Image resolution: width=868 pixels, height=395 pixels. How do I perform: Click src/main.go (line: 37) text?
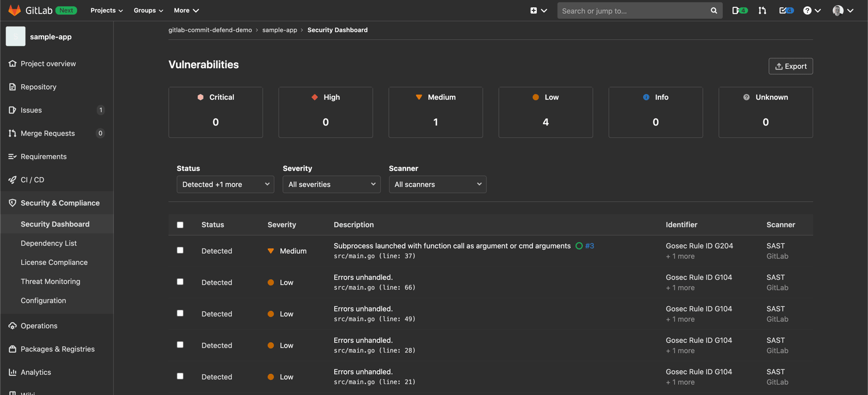pos(375,256)
